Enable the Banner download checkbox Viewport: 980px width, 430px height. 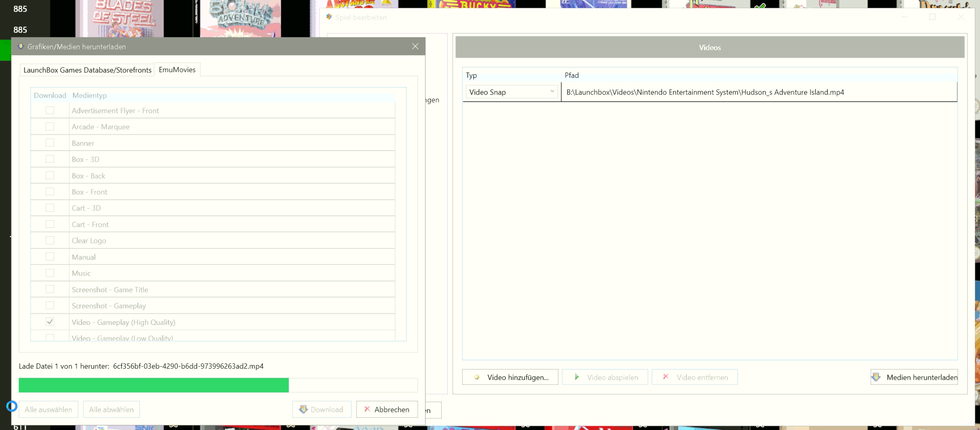point(50,143)
